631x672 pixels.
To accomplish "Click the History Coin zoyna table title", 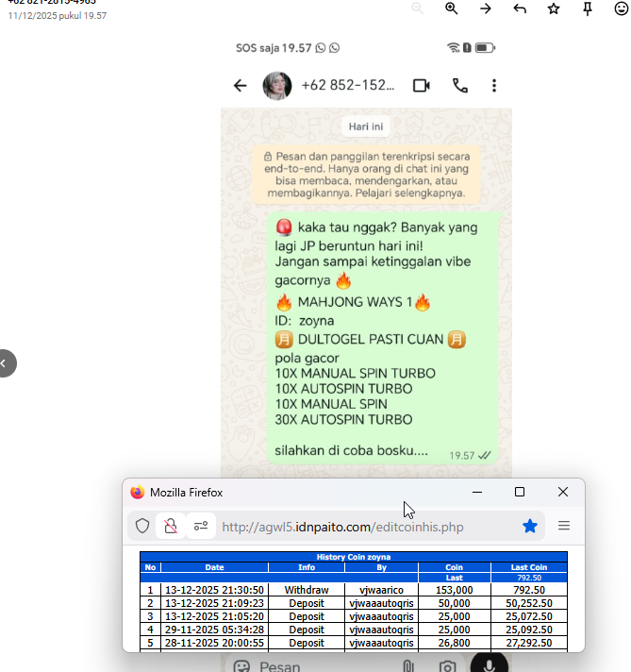I will pos(354,557).
